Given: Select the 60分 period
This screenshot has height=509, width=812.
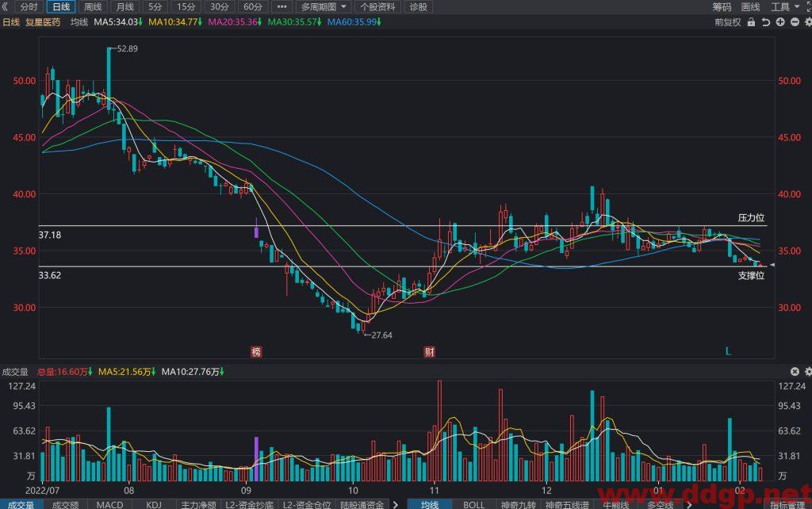Looking at the screenshot, I should pyautogui.click(x=253, y=6).
